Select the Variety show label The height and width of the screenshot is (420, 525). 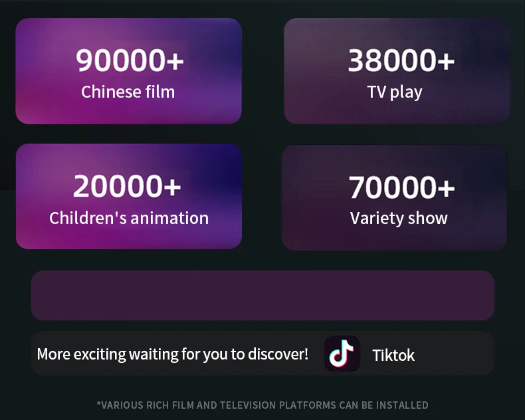pos(399,218)
